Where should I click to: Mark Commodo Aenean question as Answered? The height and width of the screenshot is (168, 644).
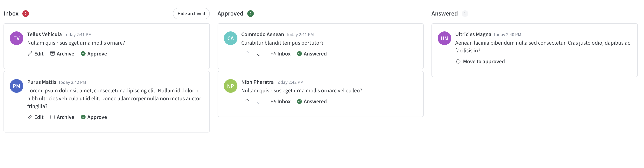click(312, 54)
